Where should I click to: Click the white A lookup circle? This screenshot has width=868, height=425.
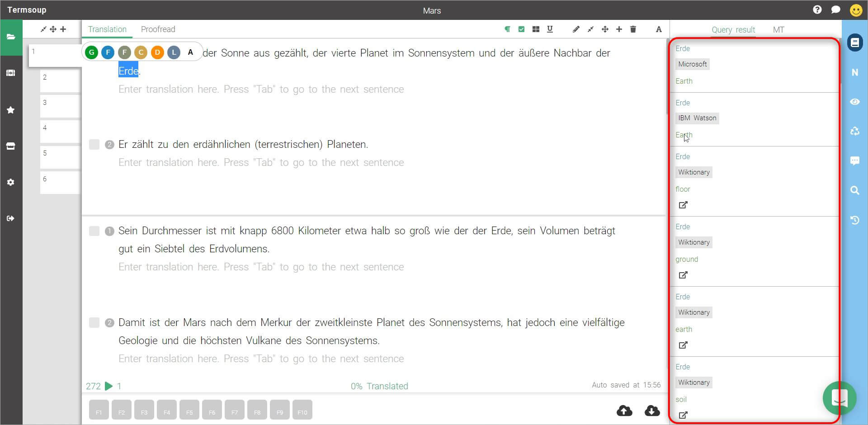pos(190,52)
